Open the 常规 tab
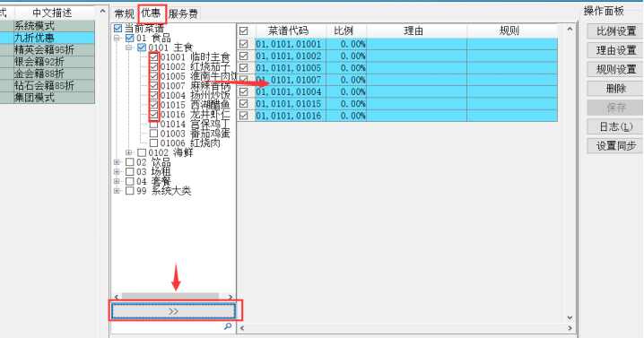Image resolution: width=644 pixels, height=338 pixels. click(124, 14)
